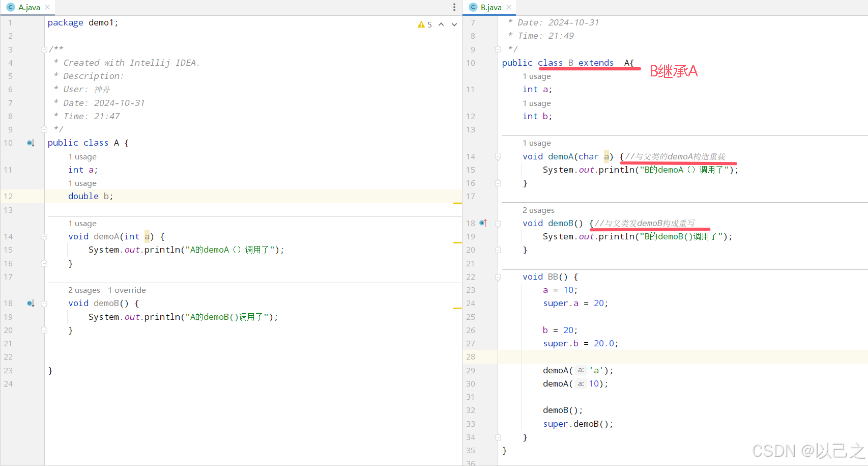The image size is (868, 466).
Task: Click 'extends' keyword in B.java
Action: [x=596, y=63]
